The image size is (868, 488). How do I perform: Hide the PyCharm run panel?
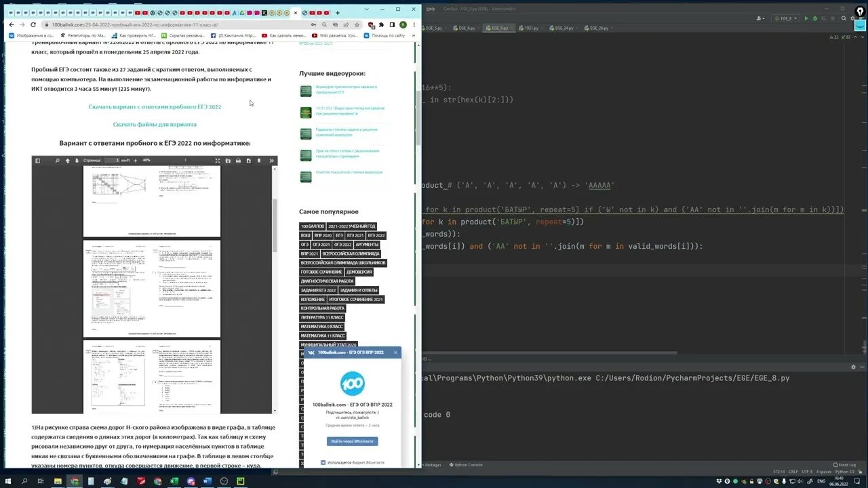point(862,367)
